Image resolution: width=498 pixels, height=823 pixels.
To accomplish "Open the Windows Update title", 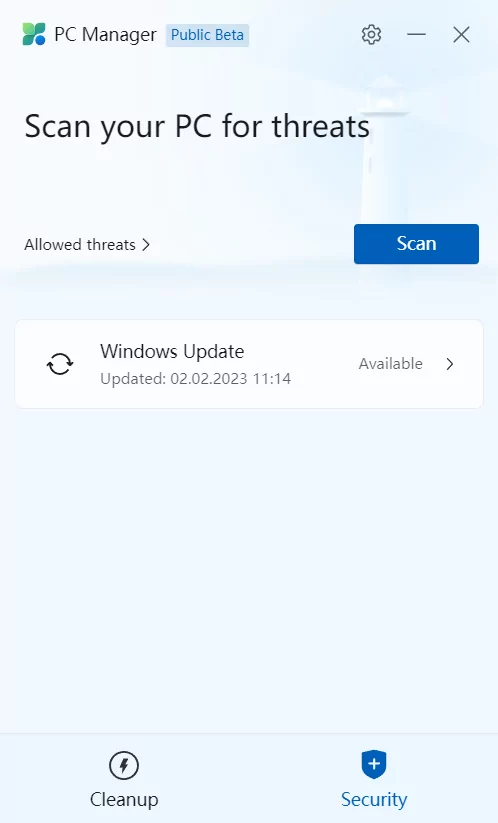I will [x=172, y=351].
